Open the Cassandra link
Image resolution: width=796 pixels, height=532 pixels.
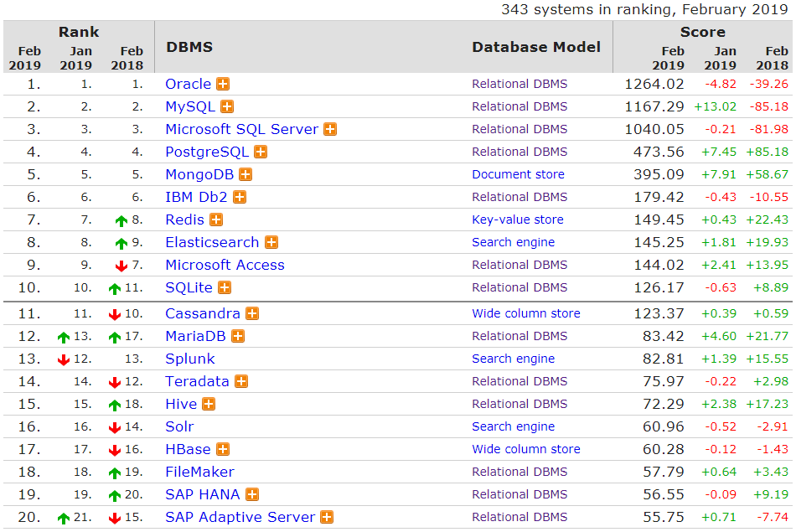203,313
